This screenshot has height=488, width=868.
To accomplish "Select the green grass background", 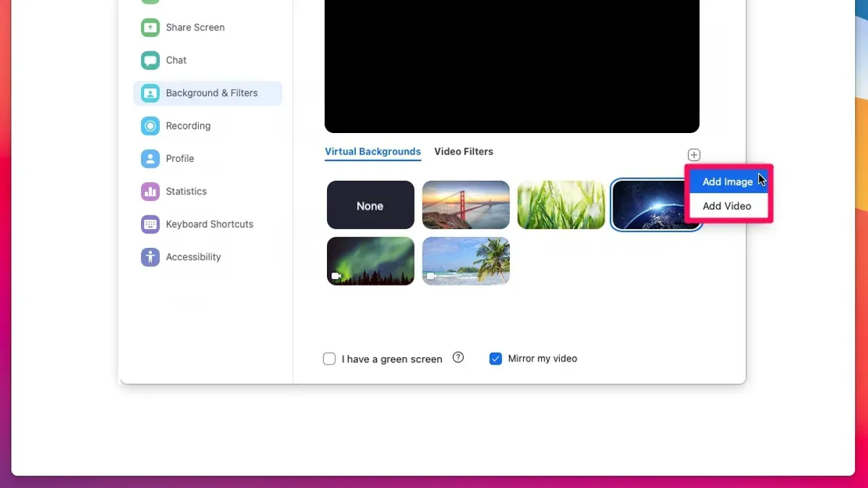I will [561, 205].
